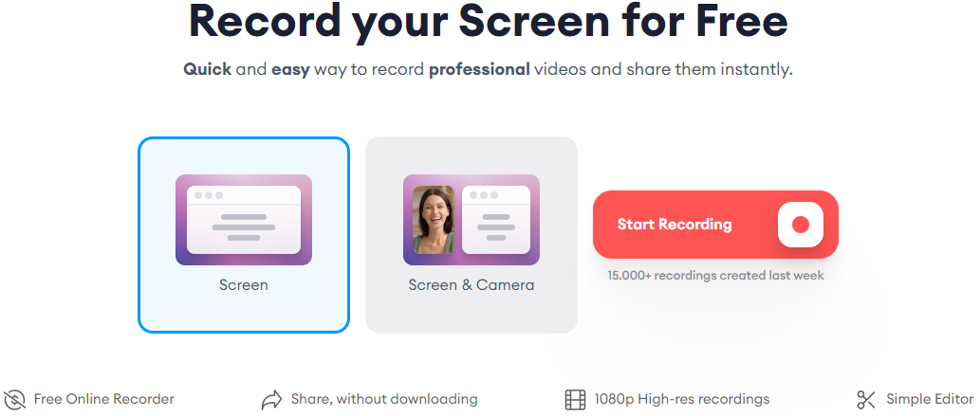Click the red record dot icon
The image size is (980, 416).
pos(800,225)
